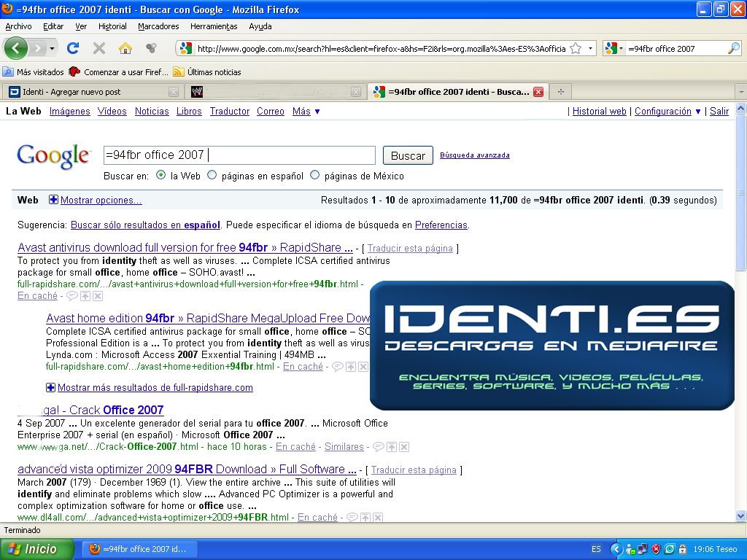Viewport: 747px width, 560px height.
Task: Promote the first Avast result with up arrow
Action: [85, 296]
